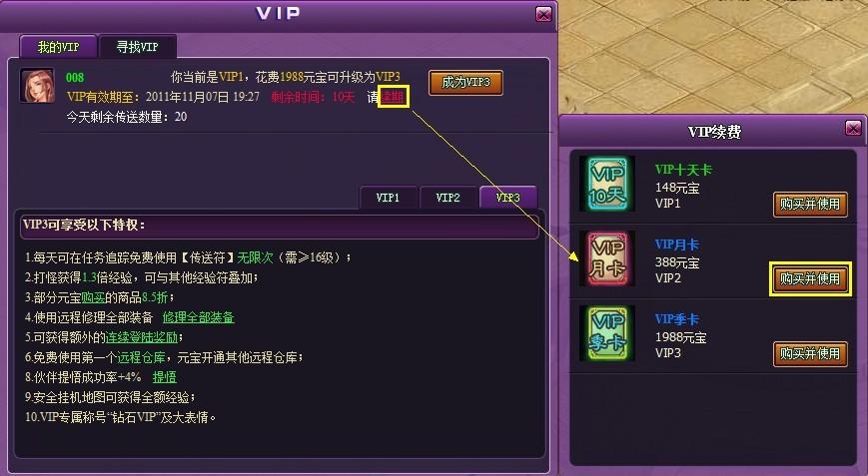Image resolution: width=868 pixels, height=476 pixels.
Task: Open the 修理全部装备 link
Action: (x=198, y=317)
